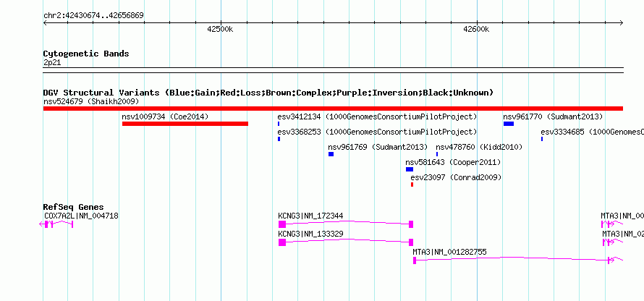Open the esv3368253 variant label
The width and height of the screenshot is (644, 301).
[x=377, y=132]
